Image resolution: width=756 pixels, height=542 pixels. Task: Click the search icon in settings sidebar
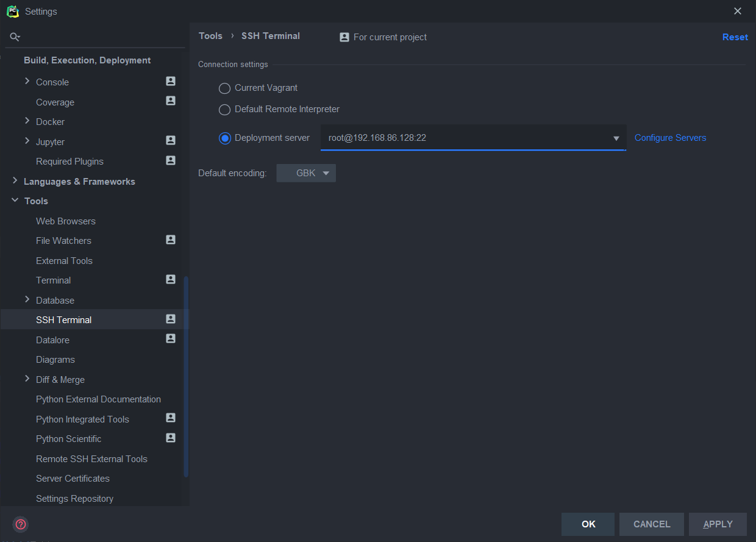15,37
